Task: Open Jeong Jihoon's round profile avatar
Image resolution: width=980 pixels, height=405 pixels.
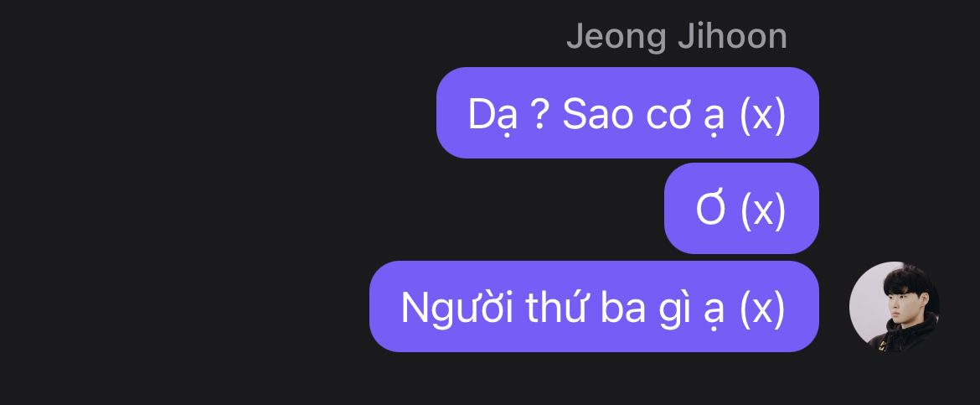Action: click(895, 307)
